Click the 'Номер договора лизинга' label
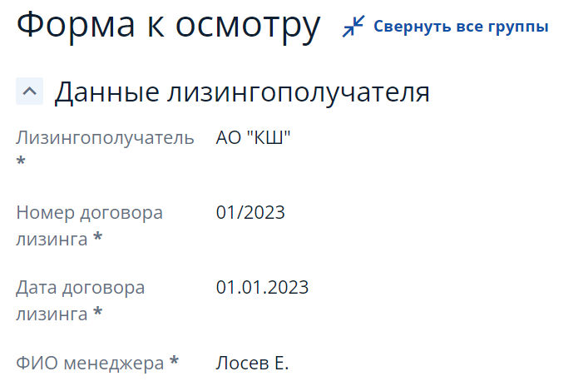588x391 pixels. 90,213
